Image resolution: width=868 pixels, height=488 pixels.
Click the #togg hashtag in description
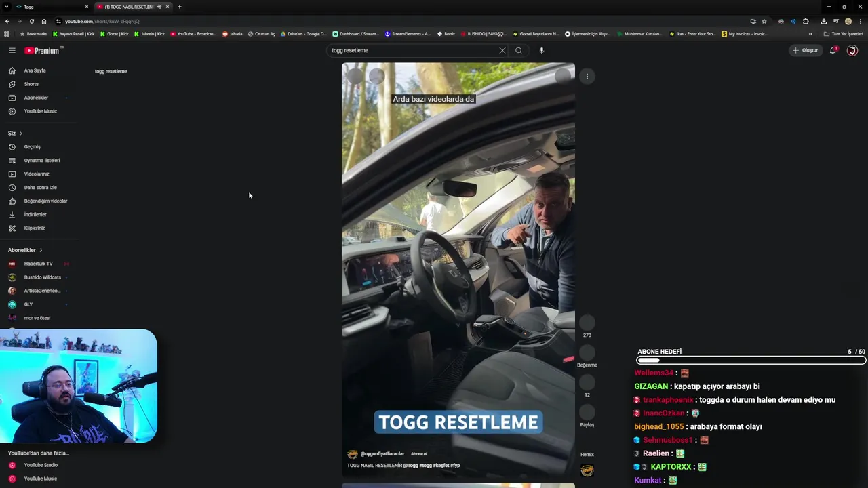coord(425,466)
